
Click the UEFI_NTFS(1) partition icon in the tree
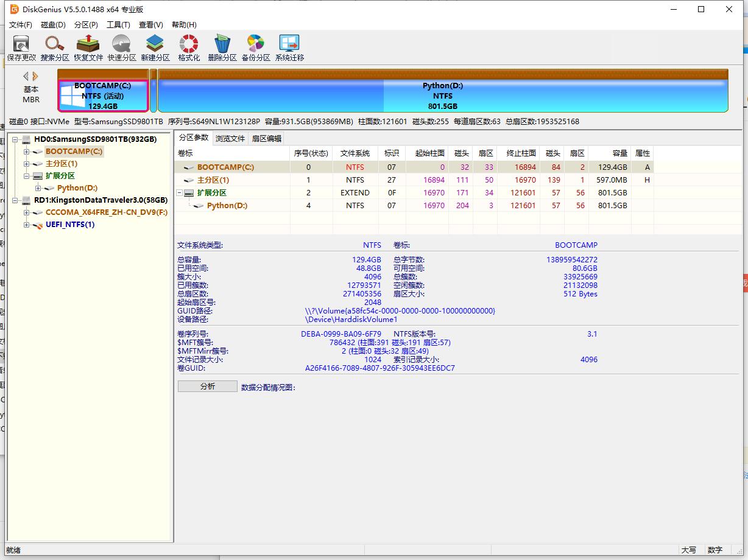point(38,225)
